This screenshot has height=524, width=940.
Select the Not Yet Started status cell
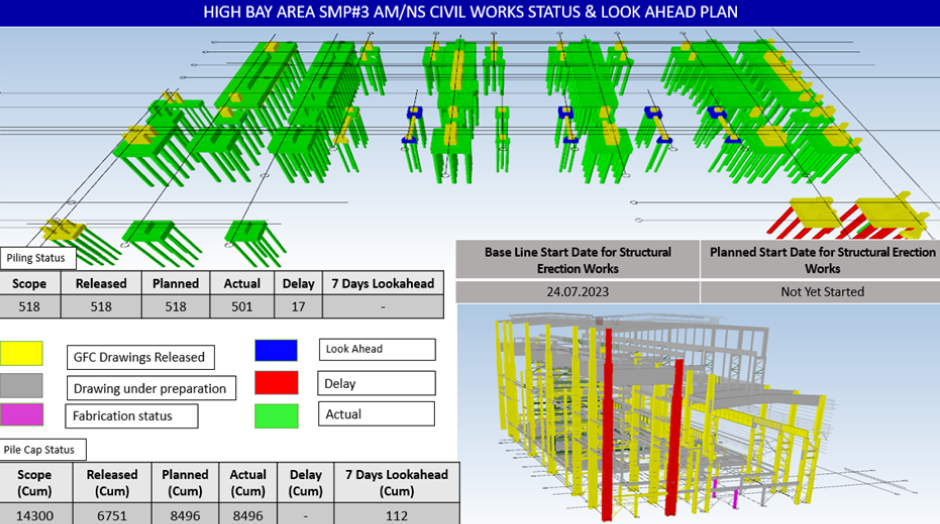point(820,292)
